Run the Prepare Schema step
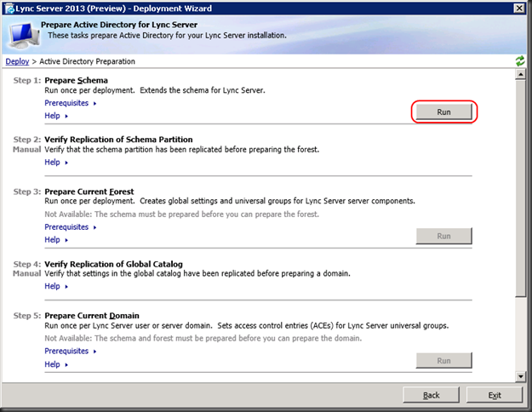 coord(443,112)
